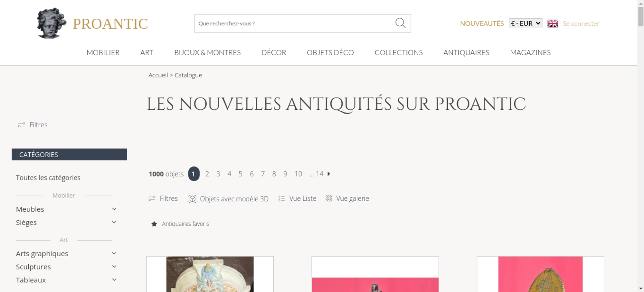Click the Se connecter link
This screenshot has width=644, height=292.
coord(581,23)
